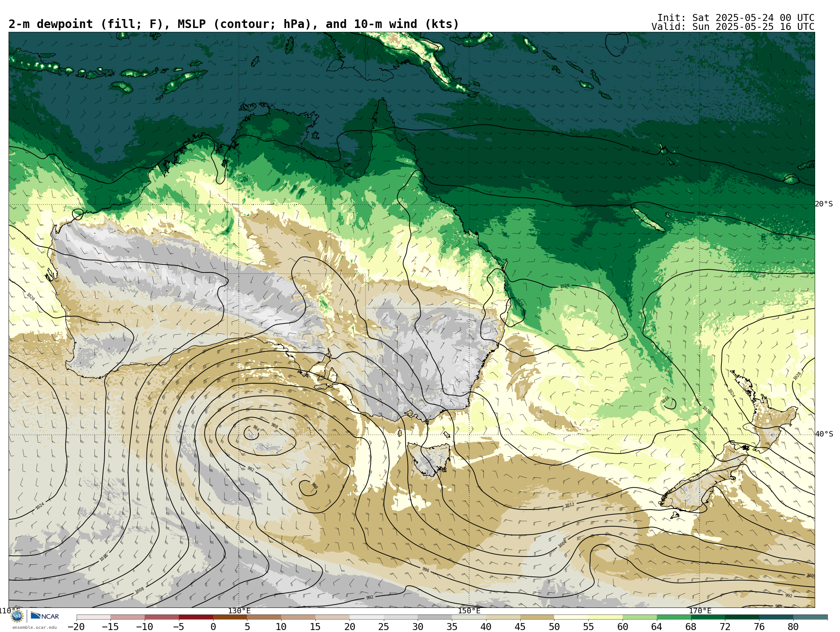Pick the tan swatch between 40 and 45
This screenshot has height=632, width=840.
[503, 617]
